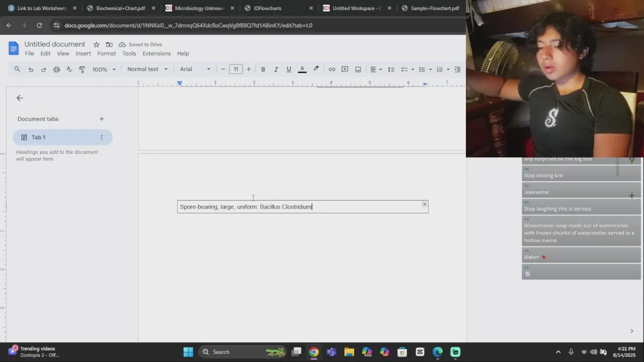Open dropdown arrow on text box
644x362 pixels.
[425, 204]
